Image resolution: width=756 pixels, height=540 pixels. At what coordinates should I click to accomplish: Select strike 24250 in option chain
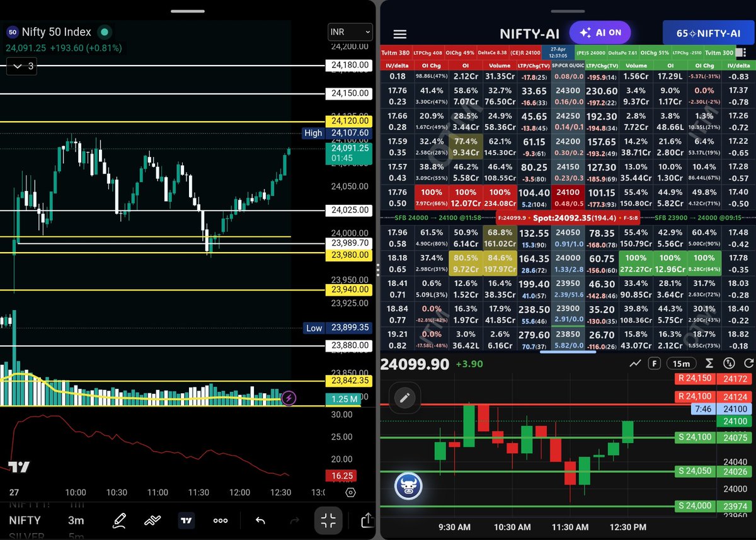click(x=569, y=117)
